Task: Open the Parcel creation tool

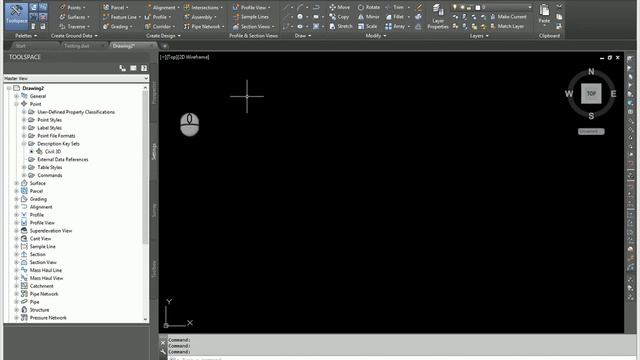Action: (x=116, y=7)
